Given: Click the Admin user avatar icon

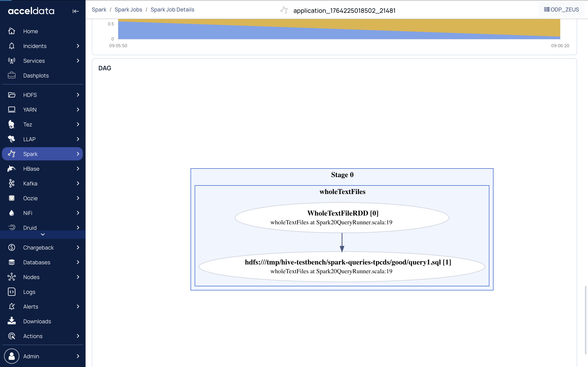Looking at the screenshot, I should [x=12, y=356].
